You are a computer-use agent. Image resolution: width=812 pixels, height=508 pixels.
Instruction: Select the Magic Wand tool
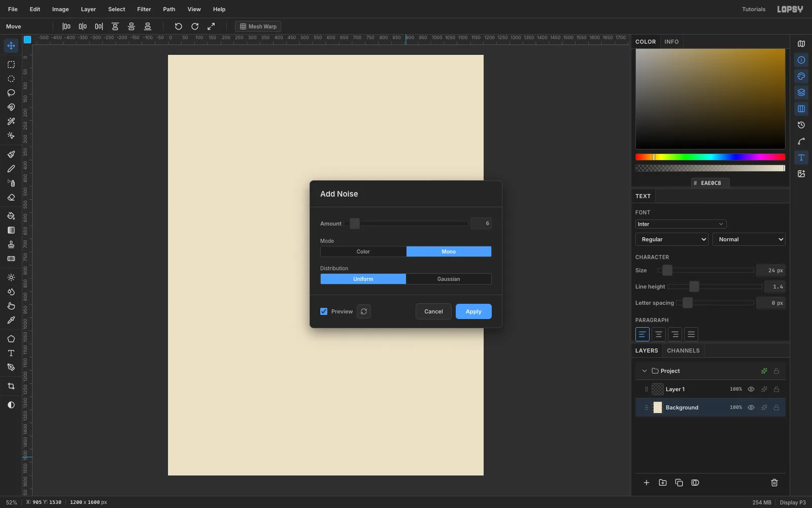(11, 121)
